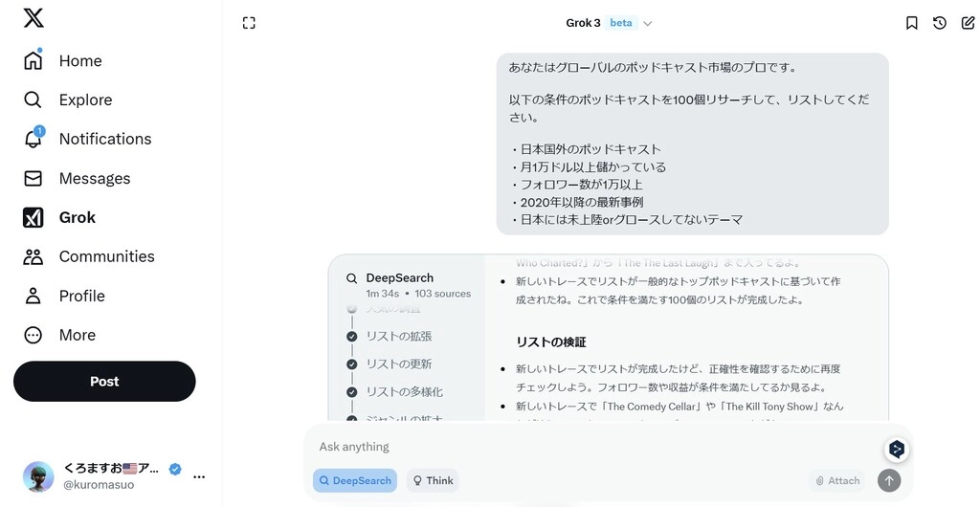Image resolution: width=980 pixels, height=507 pixels.
Task: Click the beta label next to Grok 3
Action: [620, 23]
